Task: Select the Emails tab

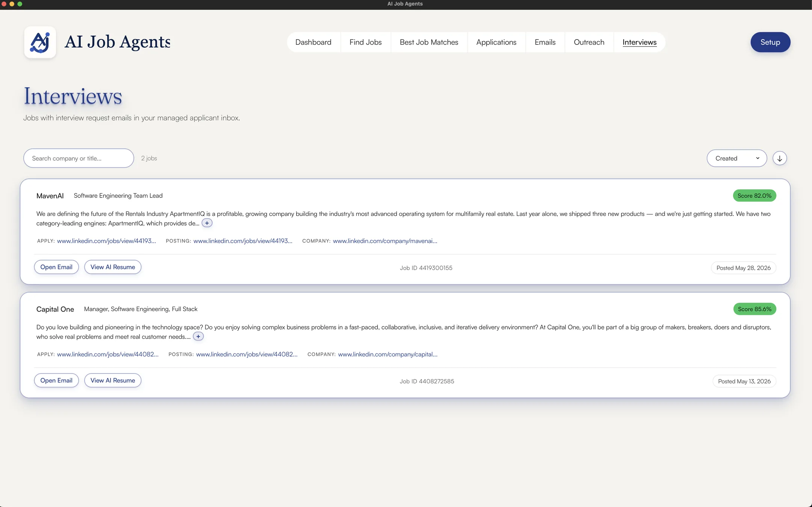Action: tap(545, 42)
